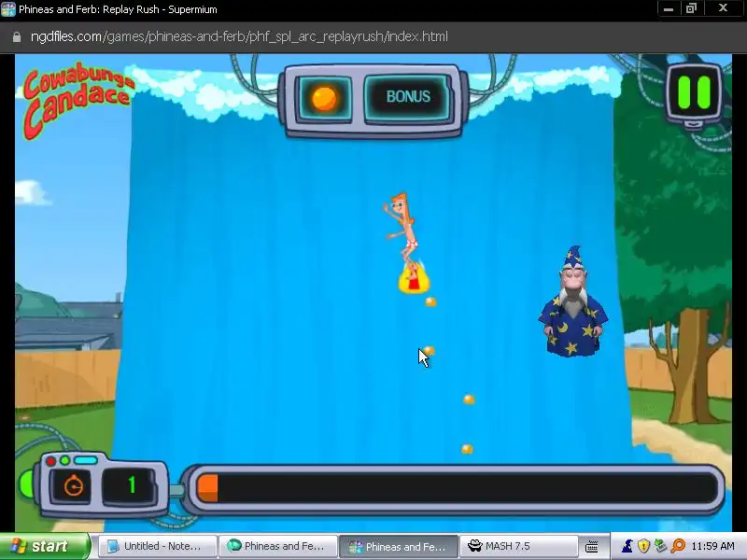Viewport: 747px width, 560px height.
Task: Click the Supermium window title icon
Action: (8, 9)
